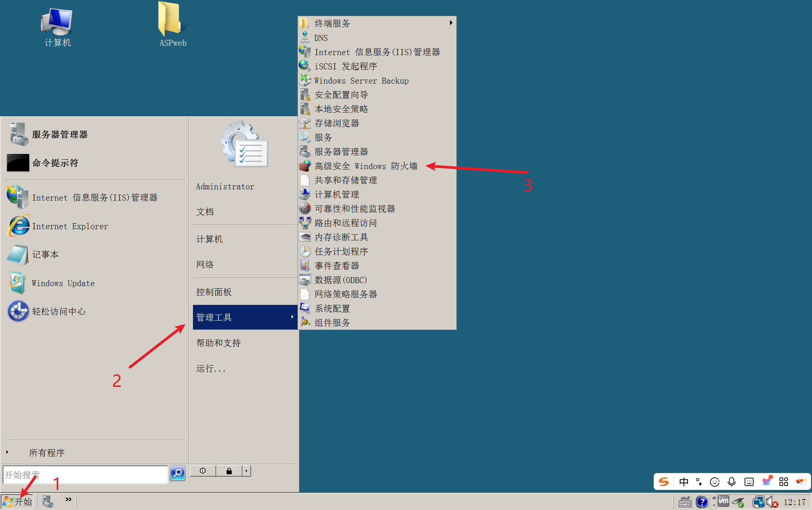
Task: Launch Internet Explorer from the Start menu
Action: (70, 226)
